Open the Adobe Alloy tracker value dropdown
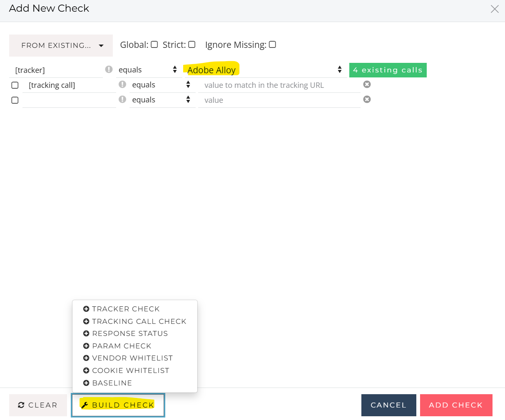 coord(265,70)
